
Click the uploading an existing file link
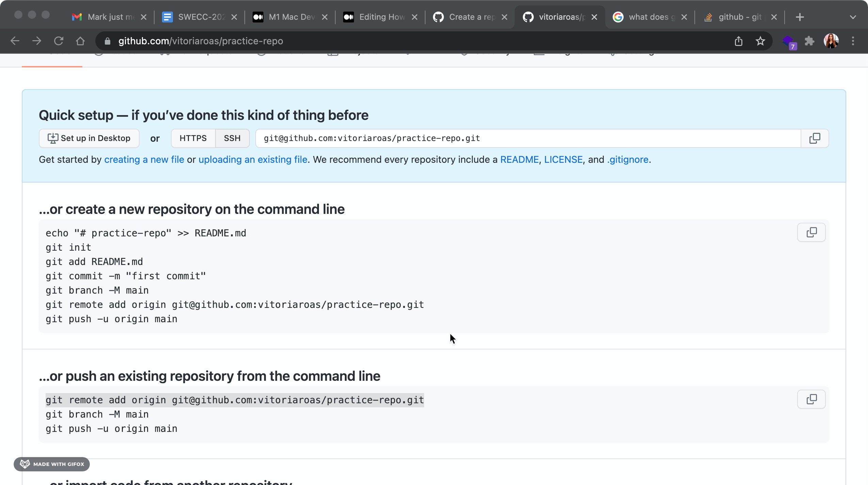(253, 159)
